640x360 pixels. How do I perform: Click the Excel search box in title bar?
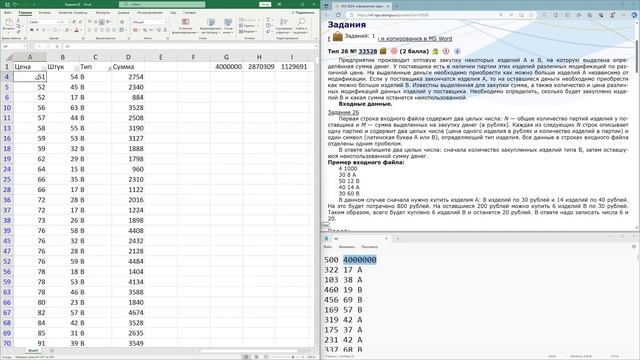click(x=162, y=4)
